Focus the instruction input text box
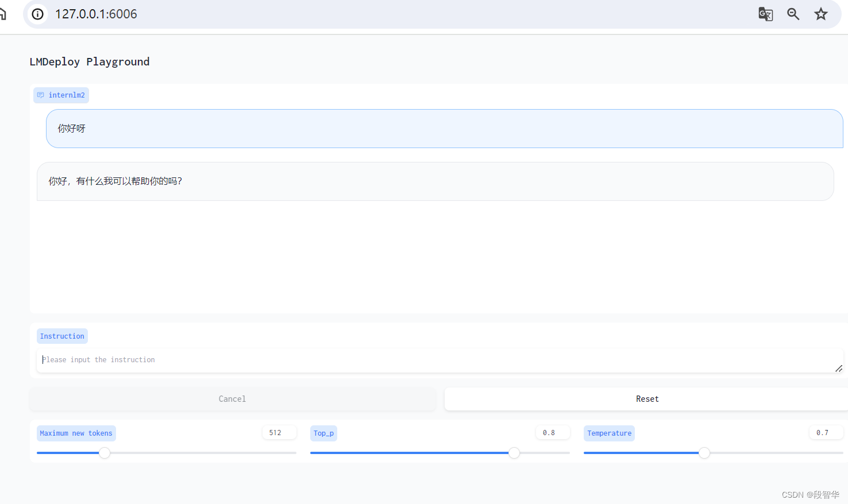The width and height of the screenshot is (848, 504). click(x=440, y=360)
